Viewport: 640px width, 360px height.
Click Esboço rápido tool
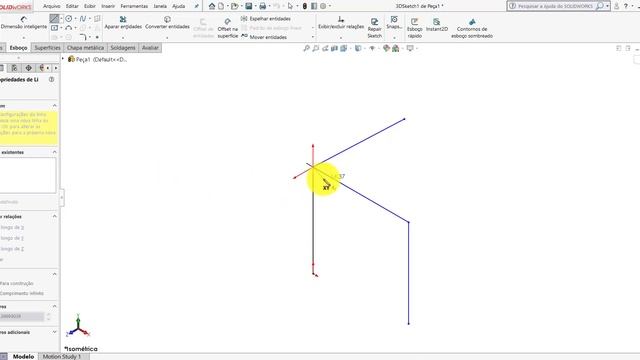point(414,28)
